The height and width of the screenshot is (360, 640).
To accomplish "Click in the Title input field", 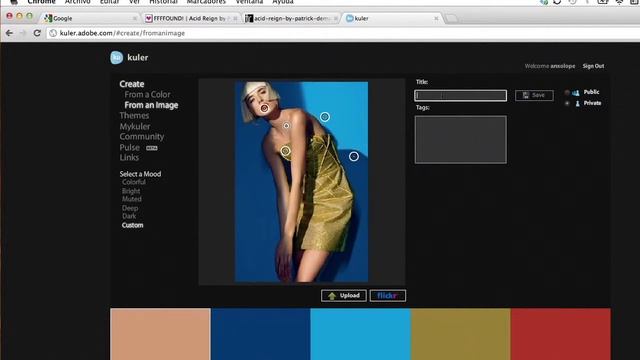I will (460, 96).
